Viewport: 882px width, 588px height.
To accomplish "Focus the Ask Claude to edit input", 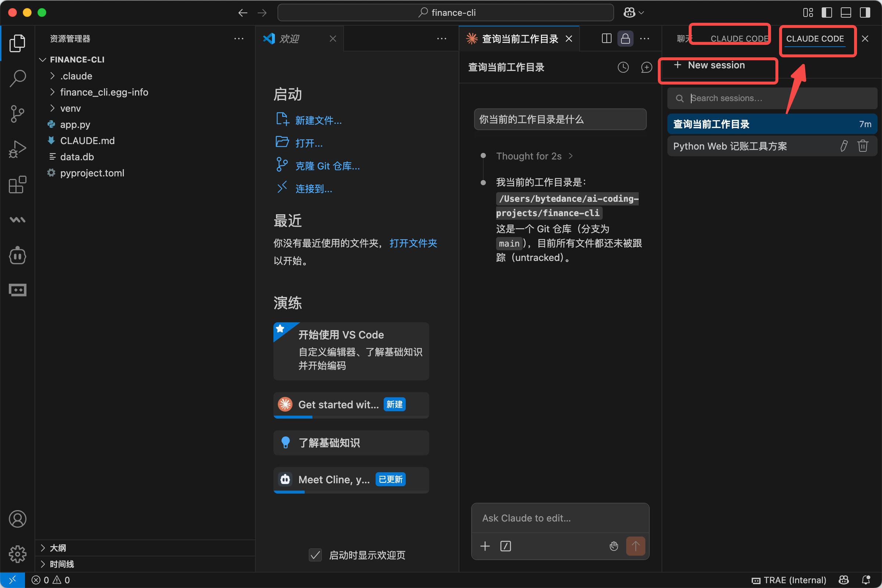I will click(560, 518).
